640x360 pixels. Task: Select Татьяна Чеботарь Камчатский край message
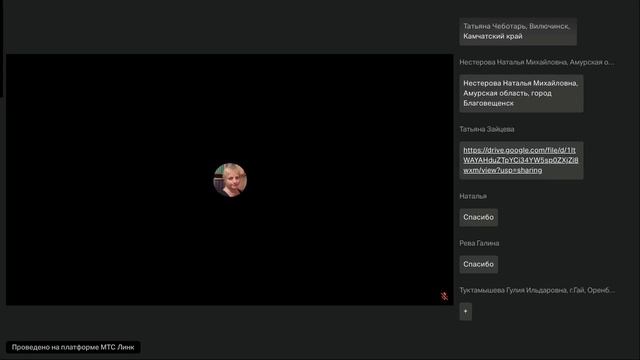(518, 31)
